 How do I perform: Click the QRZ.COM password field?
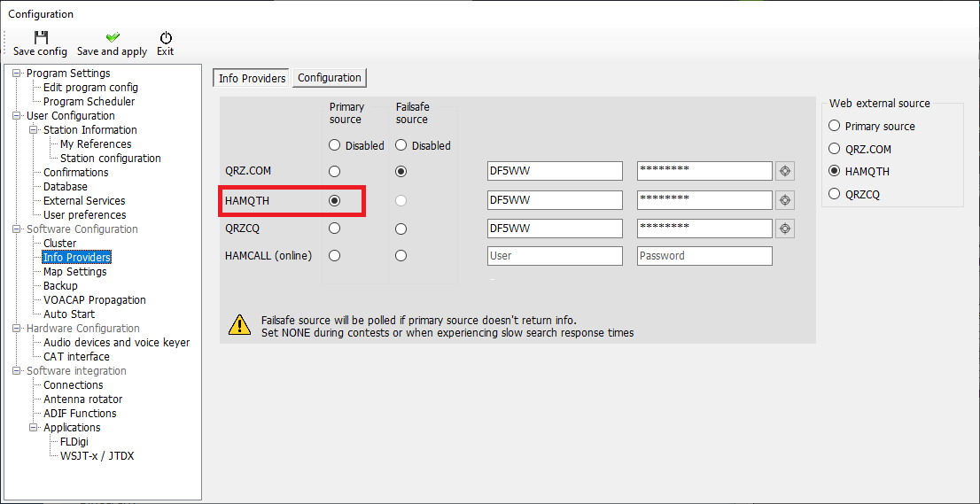click(x=705, y=171)
